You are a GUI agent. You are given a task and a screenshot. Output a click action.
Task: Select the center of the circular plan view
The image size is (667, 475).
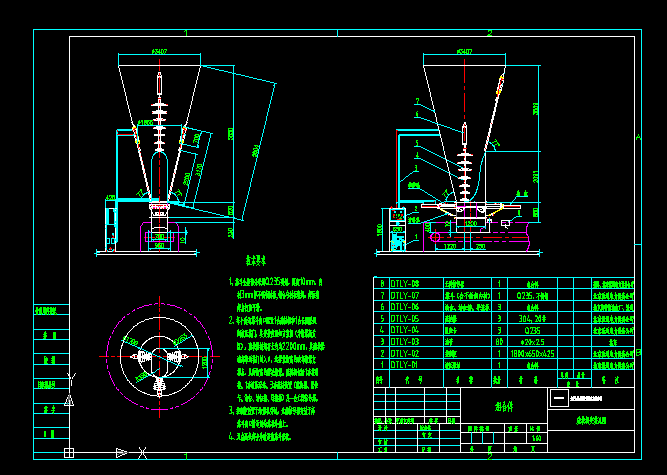point(159,354)
